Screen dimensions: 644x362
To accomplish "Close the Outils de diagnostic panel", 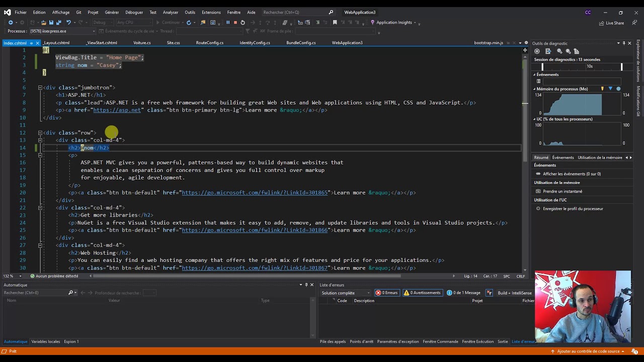I will [x=629, y=43].
